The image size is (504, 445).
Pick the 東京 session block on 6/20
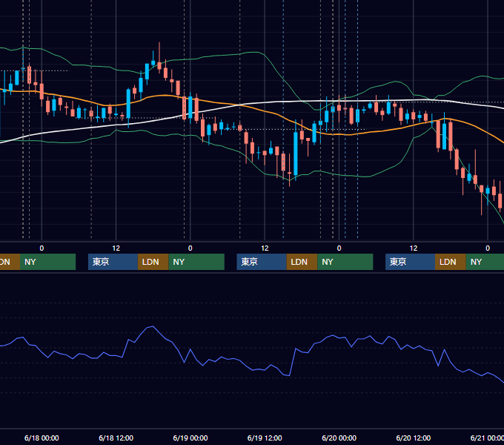pos(410,262)
